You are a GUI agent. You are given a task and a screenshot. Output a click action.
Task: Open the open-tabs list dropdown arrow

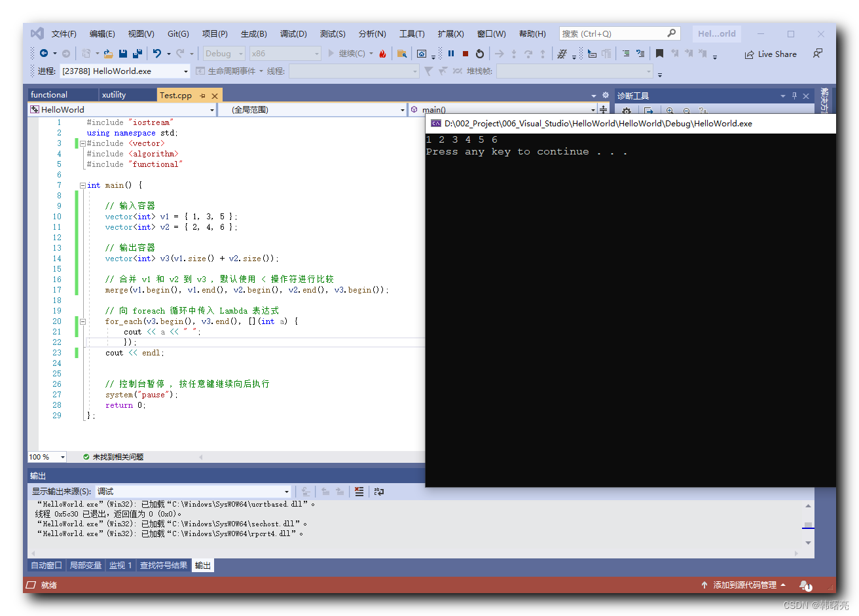point(594,96)
